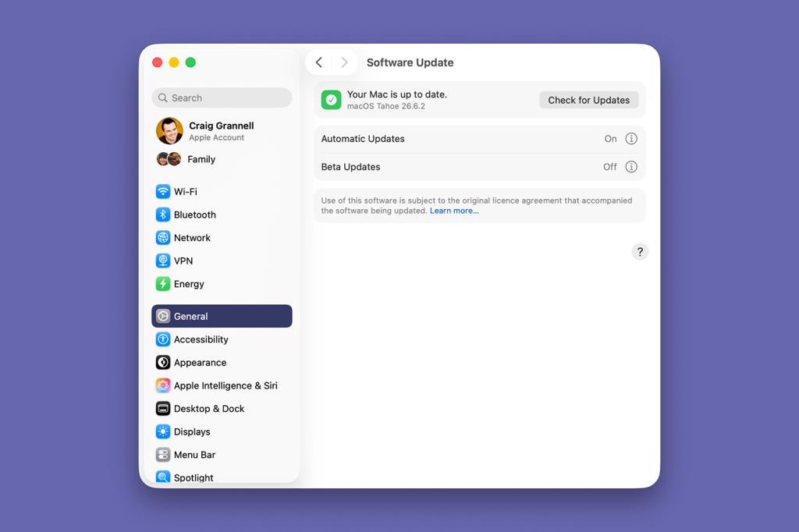Close window with red button

coord(158,62)
